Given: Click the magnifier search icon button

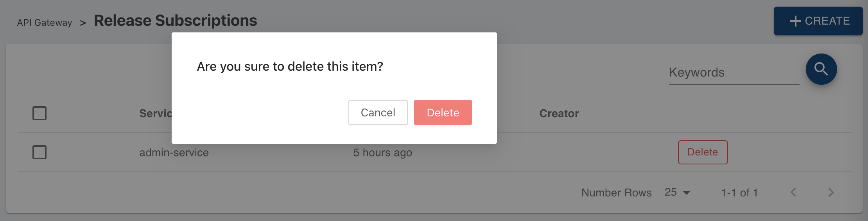Looking at the screenshot, I should pos(821,69).
